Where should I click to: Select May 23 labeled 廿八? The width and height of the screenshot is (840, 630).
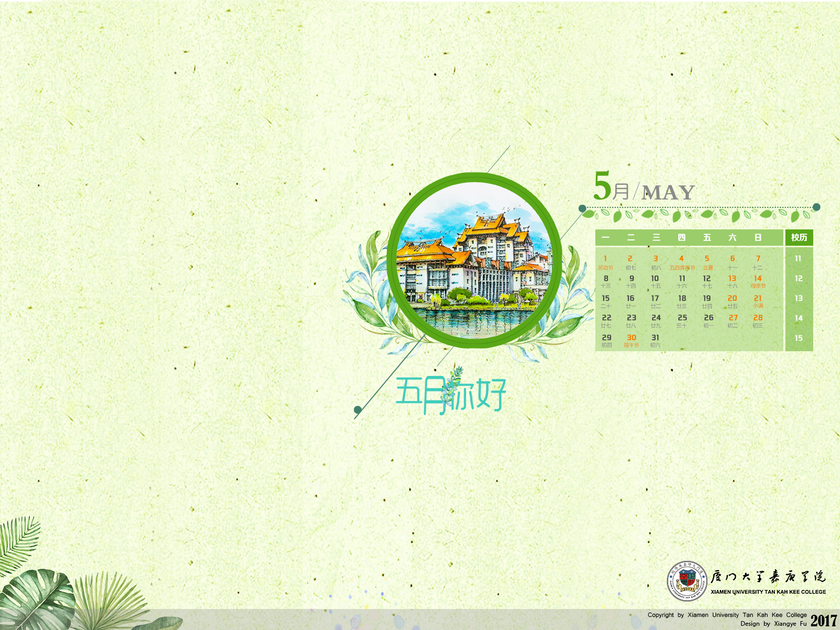631,321
